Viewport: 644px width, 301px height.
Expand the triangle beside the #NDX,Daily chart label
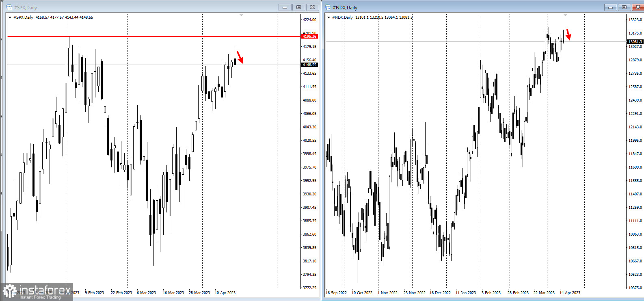[329, 17]
